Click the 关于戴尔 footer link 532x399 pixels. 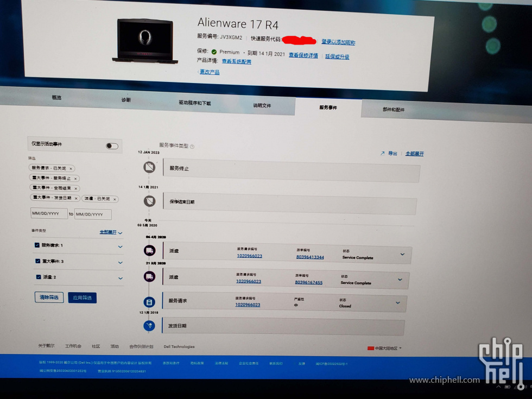pos(46,346)
